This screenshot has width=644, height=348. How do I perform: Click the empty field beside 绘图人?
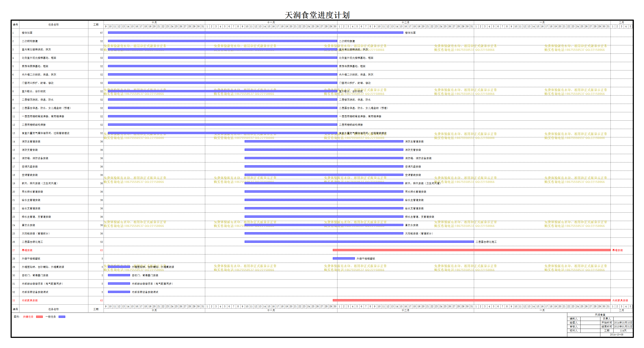pos(590,323)
